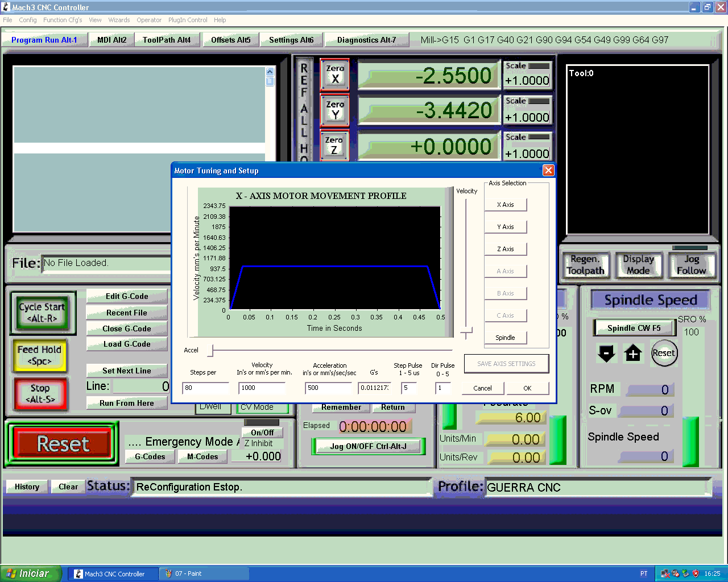Toggle Spindle CW F5 button
The width and height of the screenshot is (728, 582).
coord(634,328)
